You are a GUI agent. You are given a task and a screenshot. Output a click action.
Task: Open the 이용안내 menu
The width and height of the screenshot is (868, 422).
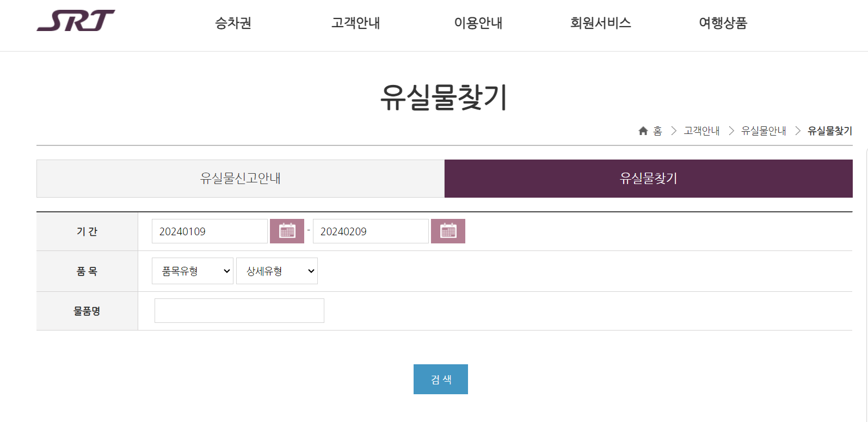coord(478,23)
